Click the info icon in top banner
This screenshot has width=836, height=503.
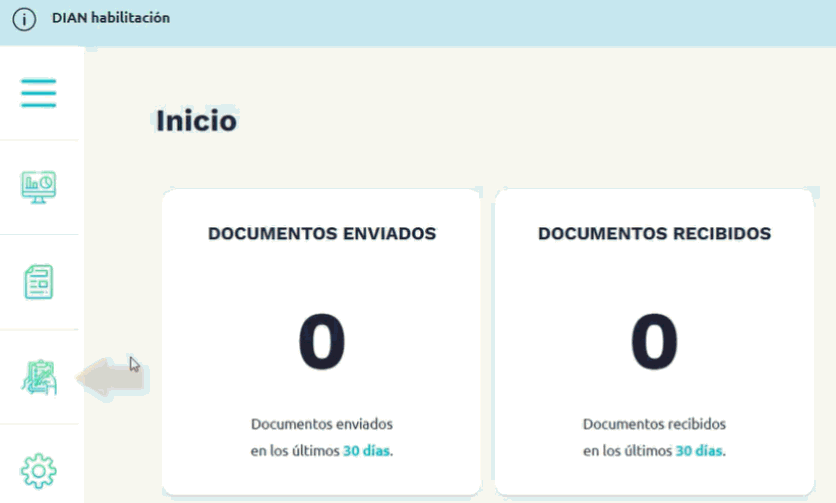24,19
